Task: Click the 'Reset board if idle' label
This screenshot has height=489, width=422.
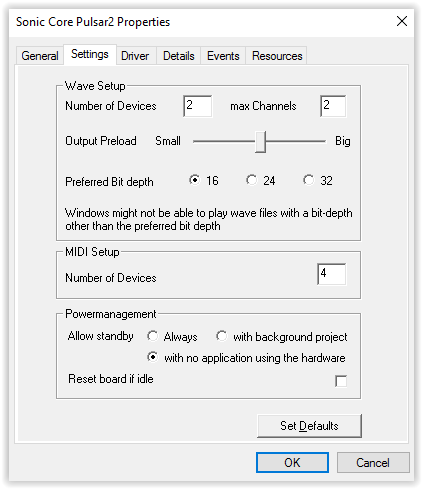Action: (x=111, y=379)
